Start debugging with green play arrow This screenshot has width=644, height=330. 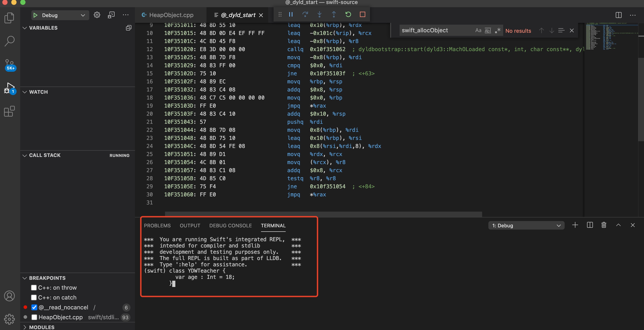click(x=35, y=15)
